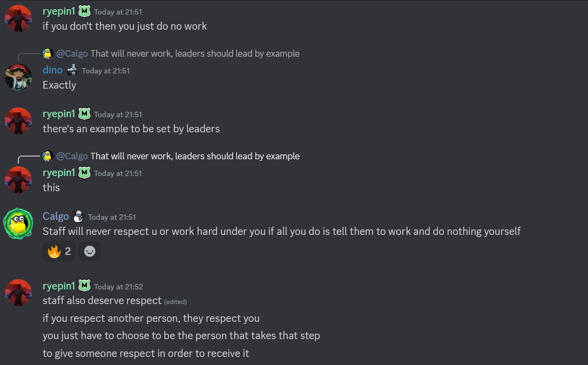Select the @Calgo mention in the reply above 'this'
Viewport: 588px width, 365px height.
point(72,156)
